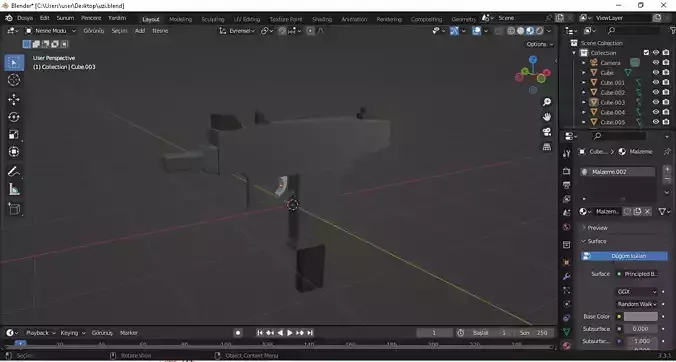This screenshot has height=362, width=676.
Task: Select the Transform tool
Action: pyautogui.click(x=14, y=152)
